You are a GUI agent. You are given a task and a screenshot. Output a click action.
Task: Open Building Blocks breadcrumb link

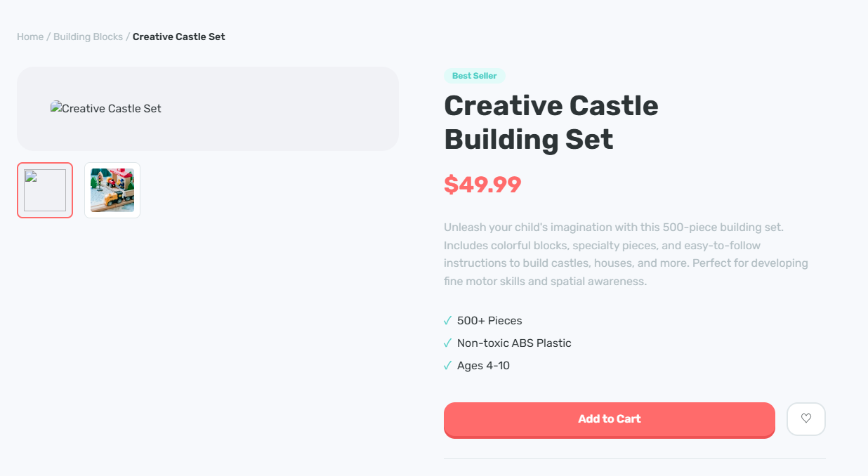(88, 37)
